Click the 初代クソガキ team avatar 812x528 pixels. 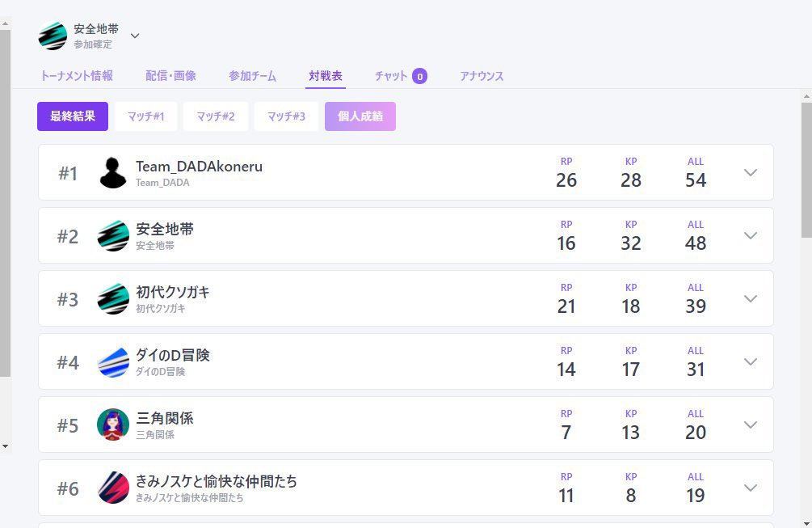pos(113,299)
